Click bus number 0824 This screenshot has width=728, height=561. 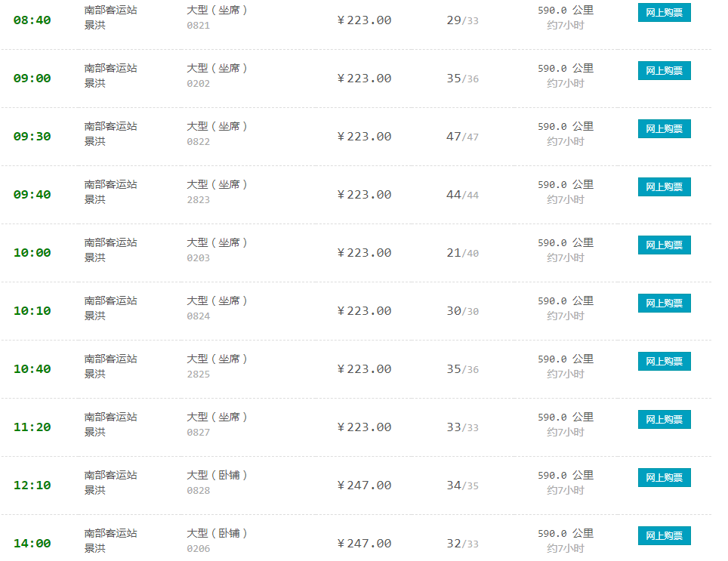click(x=199, y=316)
